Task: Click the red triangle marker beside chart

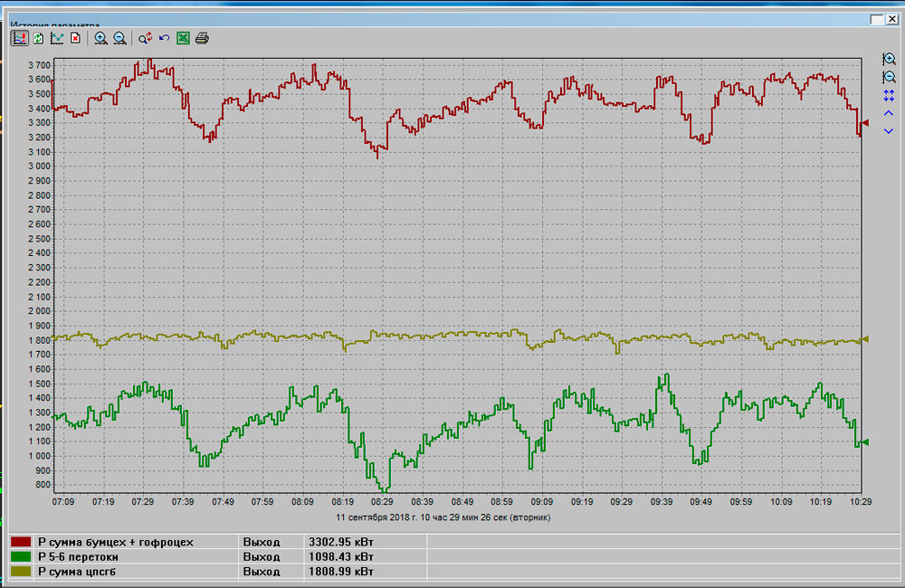Action: click(x=864, y=123)
